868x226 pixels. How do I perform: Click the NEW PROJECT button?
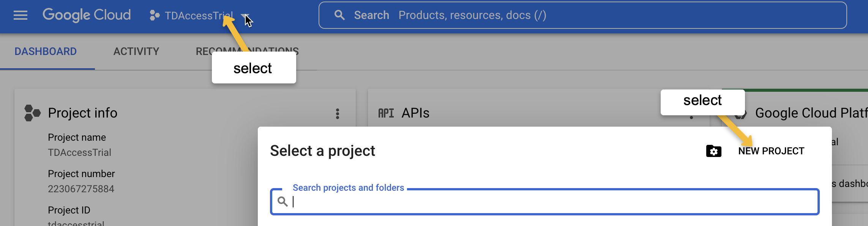[771, 151]
